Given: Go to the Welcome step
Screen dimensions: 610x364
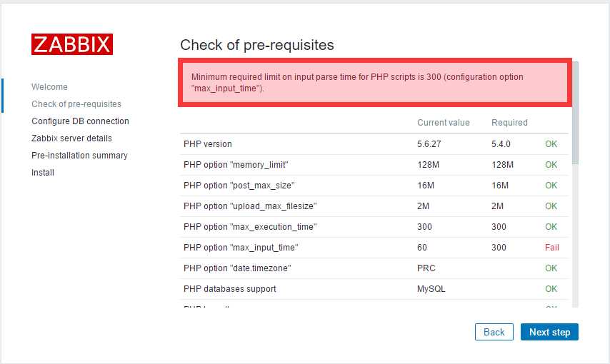Looking at the screenshot, I should click(x=49, y=87).
